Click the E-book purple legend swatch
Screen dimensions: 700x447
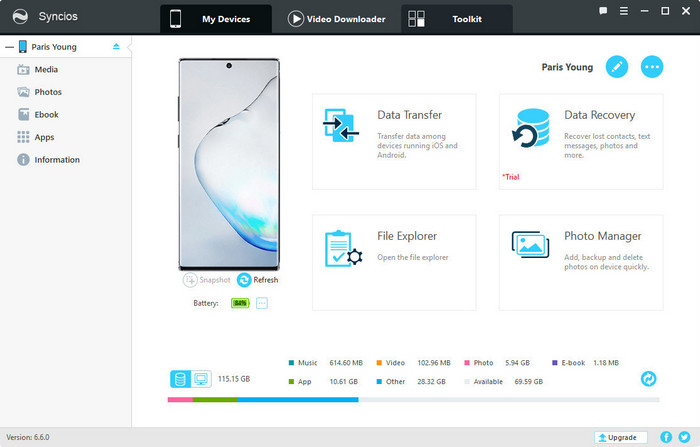(x=554, y=363)
